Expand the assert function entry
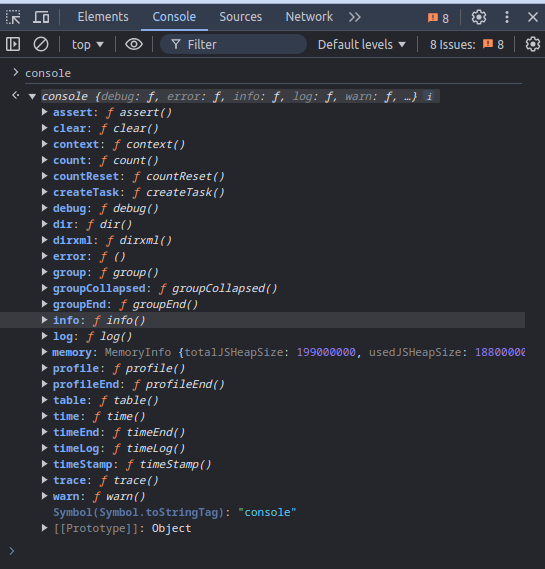 (45, 112)
